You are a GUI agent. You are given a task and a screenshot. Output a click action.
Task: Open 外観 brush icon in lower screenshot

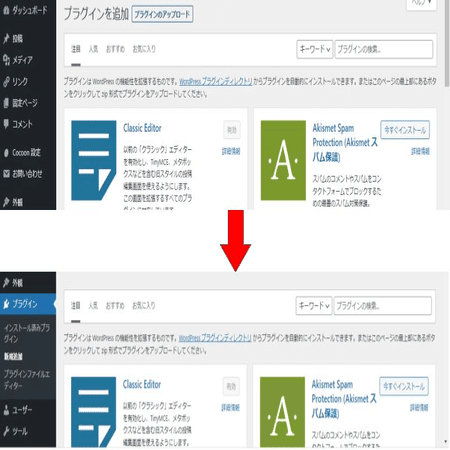[6, 283]
